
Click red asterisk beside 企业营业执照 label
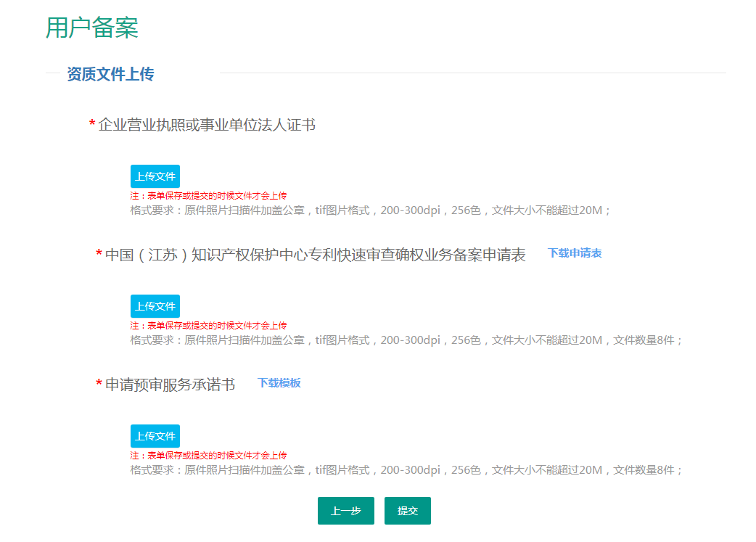pos(92,125)
